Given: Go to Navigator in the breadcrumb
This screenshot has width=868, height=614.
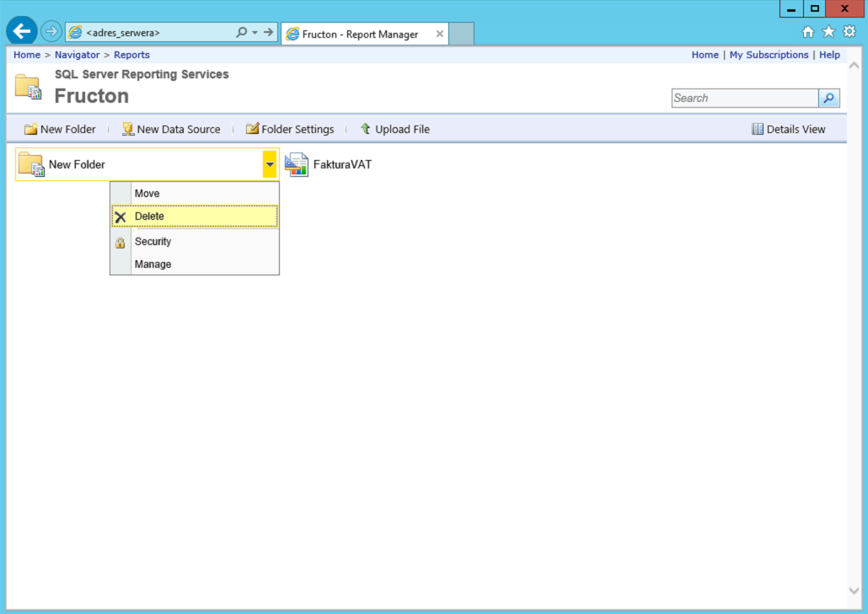Looking at the screenshot, I should pyautogui.click(x=77, y=55).
